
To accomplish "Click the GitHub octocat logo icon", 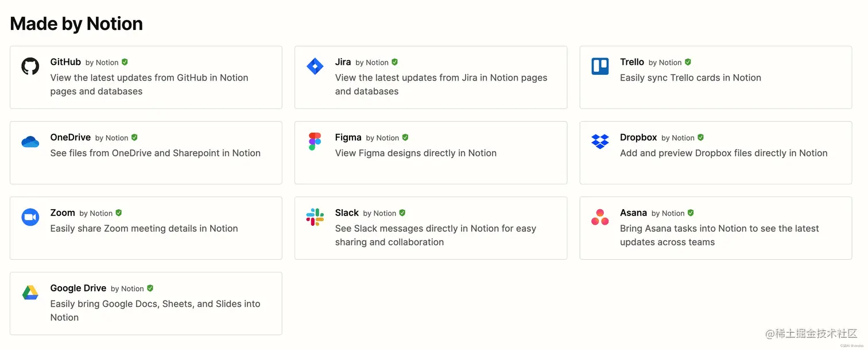I will point(30,66).
